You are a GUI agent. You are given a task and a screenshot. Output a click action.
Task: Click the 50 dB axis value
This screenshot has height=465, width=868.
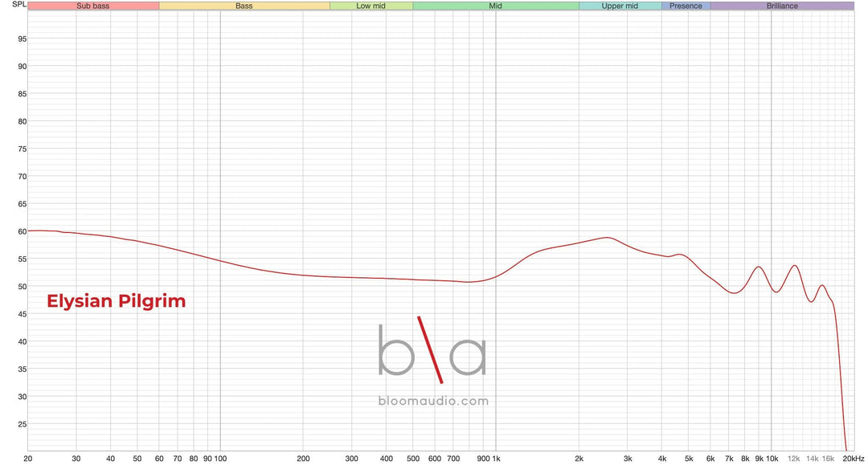click(x=23, y=287)
